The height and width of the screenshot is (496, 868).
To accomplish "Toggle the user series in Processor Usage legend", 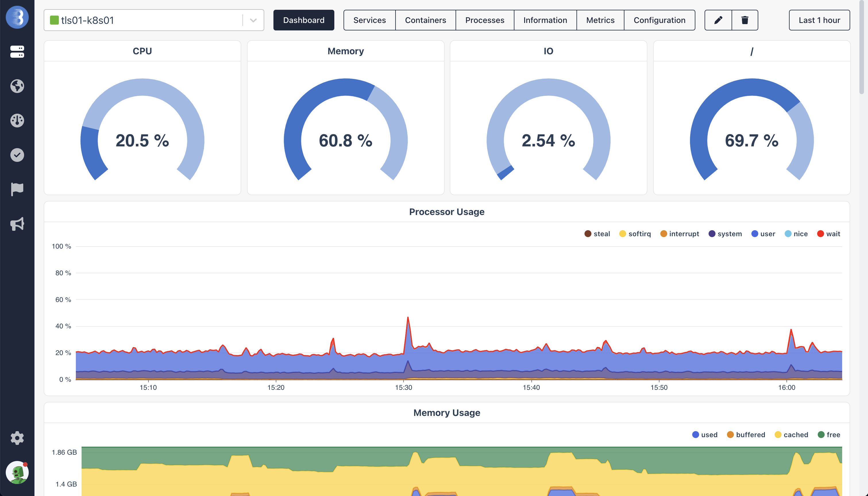I will (x=763, y=234).
